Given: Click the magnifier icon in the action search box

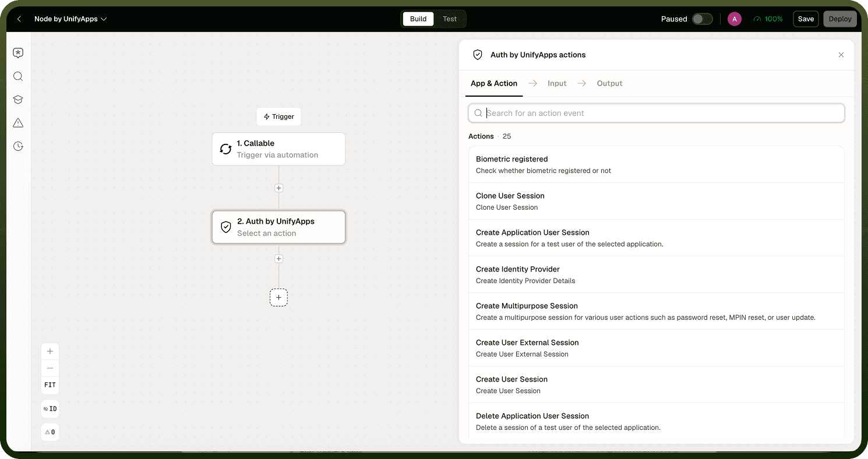Looking at the screenshot, I should click(x=478, y=113).
